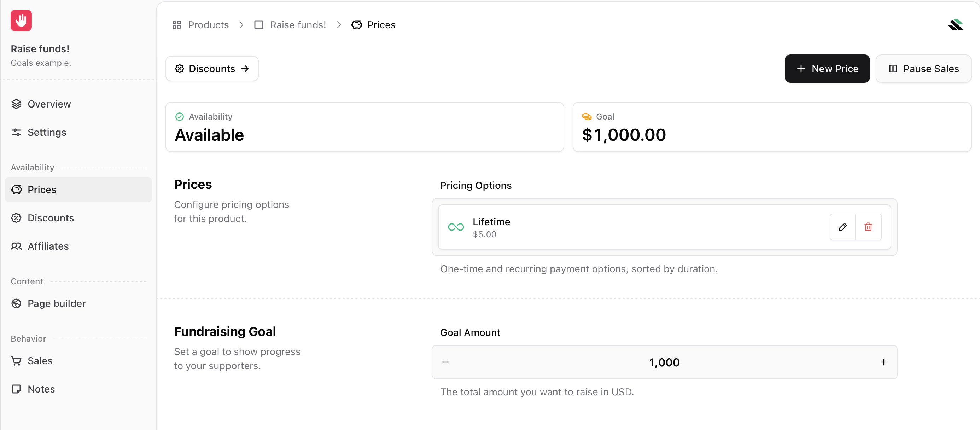This screenshot has height=430, width=980.
Task: Select the Prices piggy bank icon in sidebar
Action: click(x=16, y=189)
